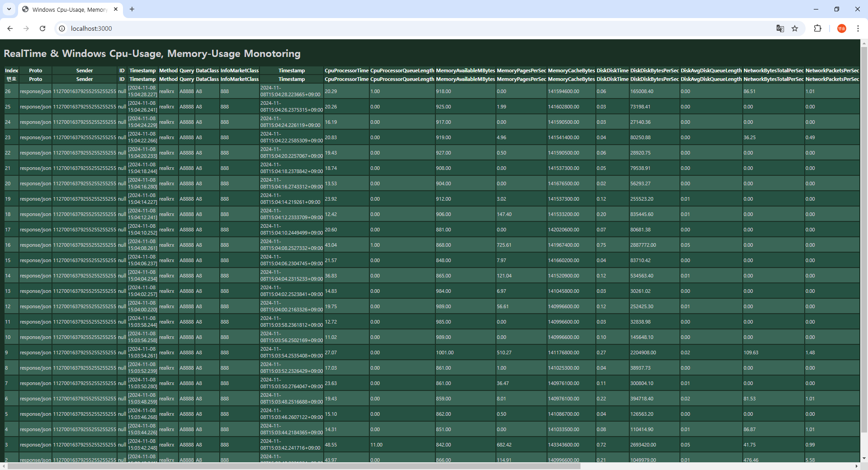Click disk bytes value 165008.40

[x=642, y=91]
